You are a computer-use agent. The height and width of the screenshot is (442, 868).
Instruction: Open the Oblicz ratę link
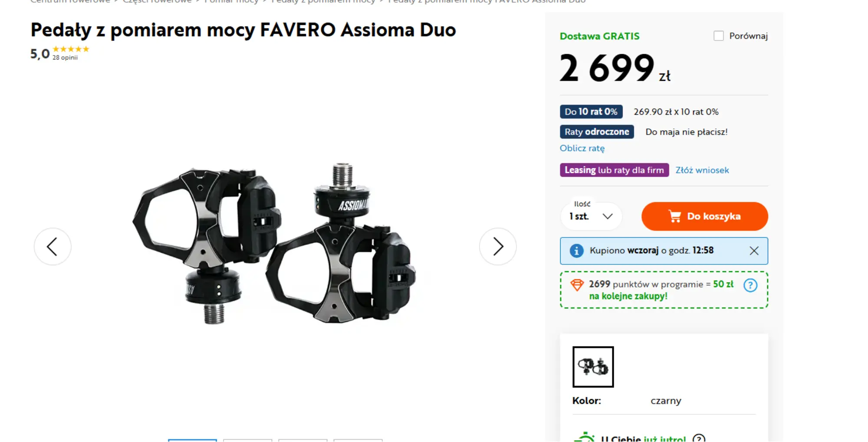tap(582, 148)
